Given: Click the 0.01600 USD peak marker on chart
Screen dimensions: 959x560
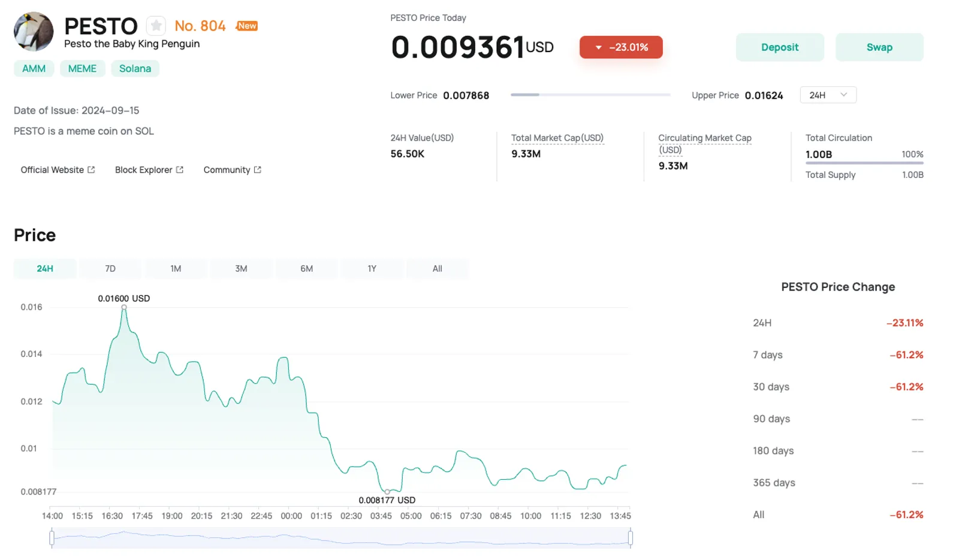Looking at the screenshot, I should [x=124, y=307].
